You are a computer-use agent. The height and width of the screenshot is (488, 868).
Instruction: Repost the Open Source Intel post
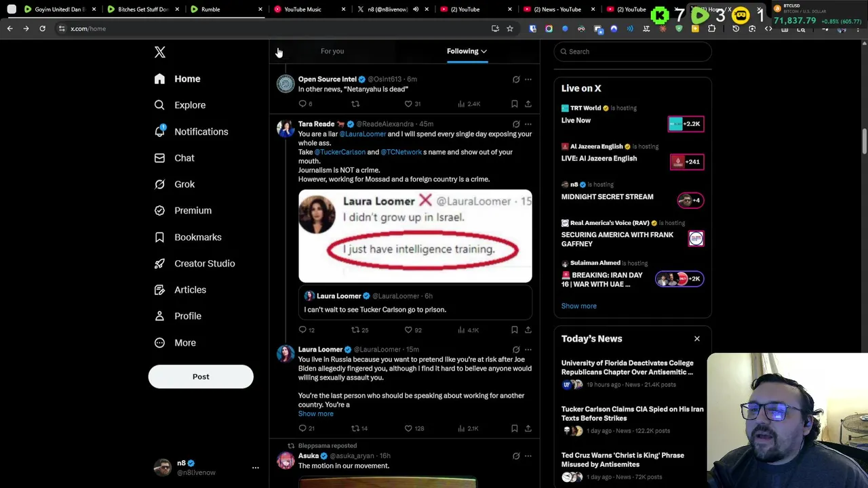point(355,104)
